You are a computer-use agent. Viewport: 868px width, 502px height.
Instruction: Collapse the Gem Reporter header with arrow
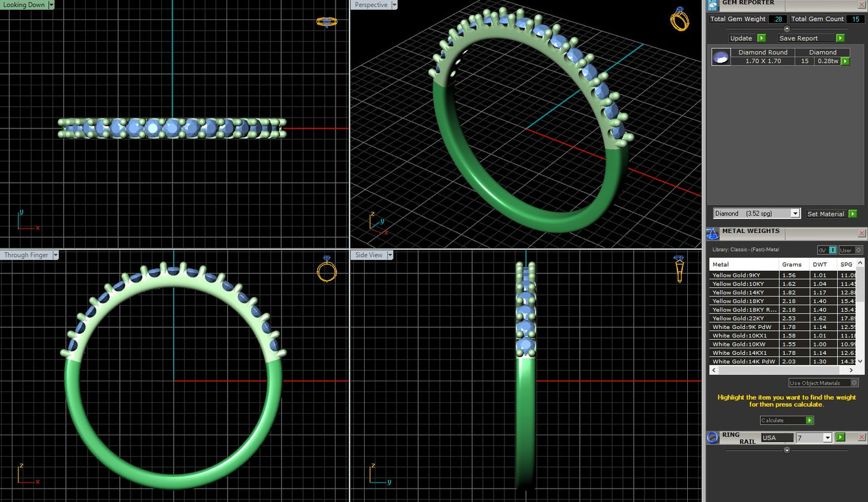[787, 29]
